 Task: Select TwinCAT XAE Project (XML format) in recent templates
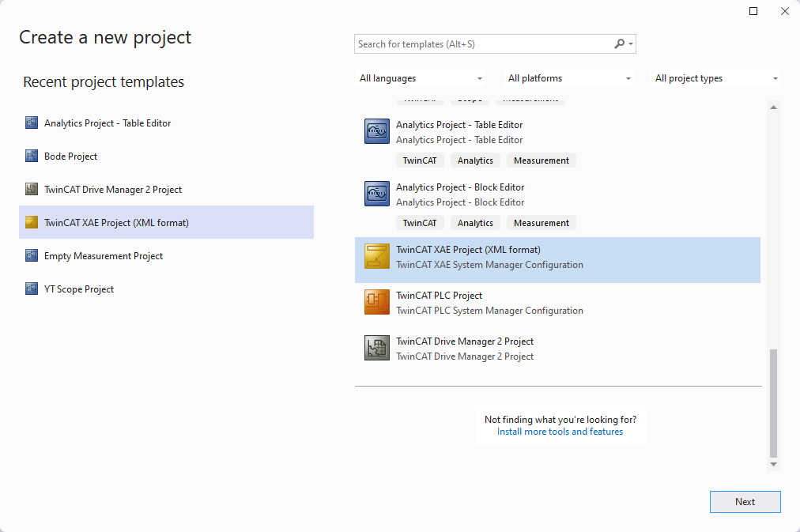coord(166,222)
